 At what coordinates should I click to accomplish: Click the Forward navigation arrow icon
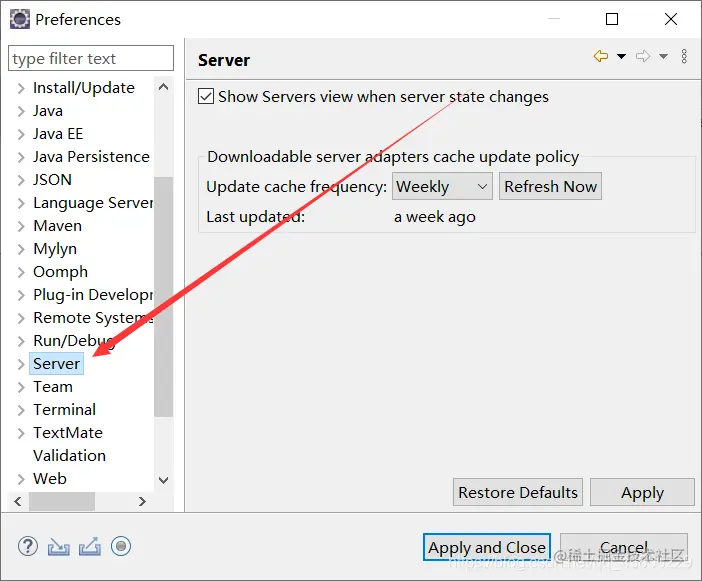(x=643, y=56)
